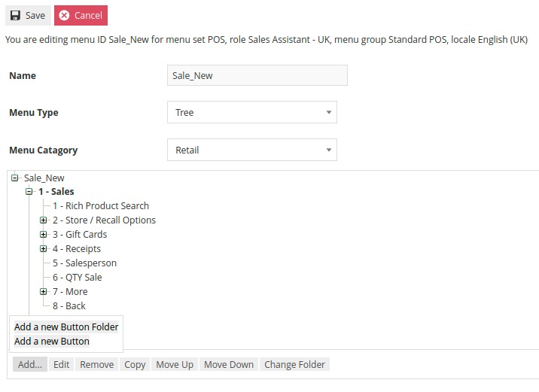Select the 3 - Gift Cards label

(x=80, y=235)
